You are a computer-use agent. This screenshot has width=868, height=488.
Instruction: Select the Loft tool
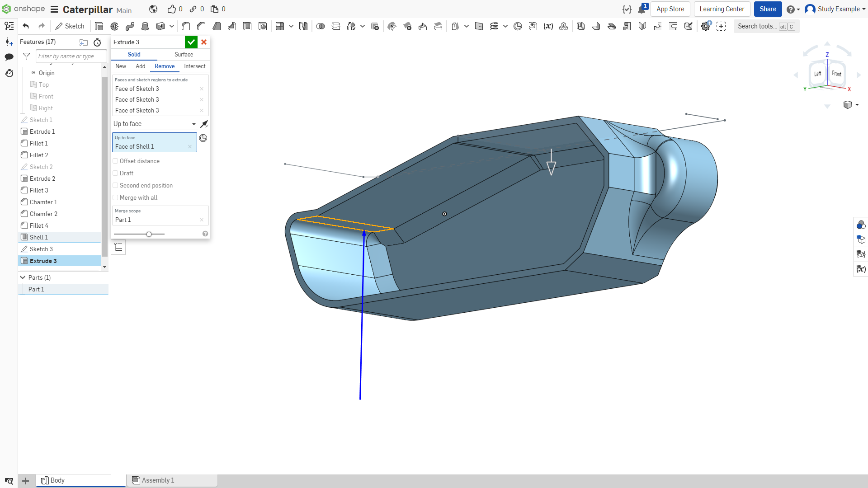pos(145,26)
